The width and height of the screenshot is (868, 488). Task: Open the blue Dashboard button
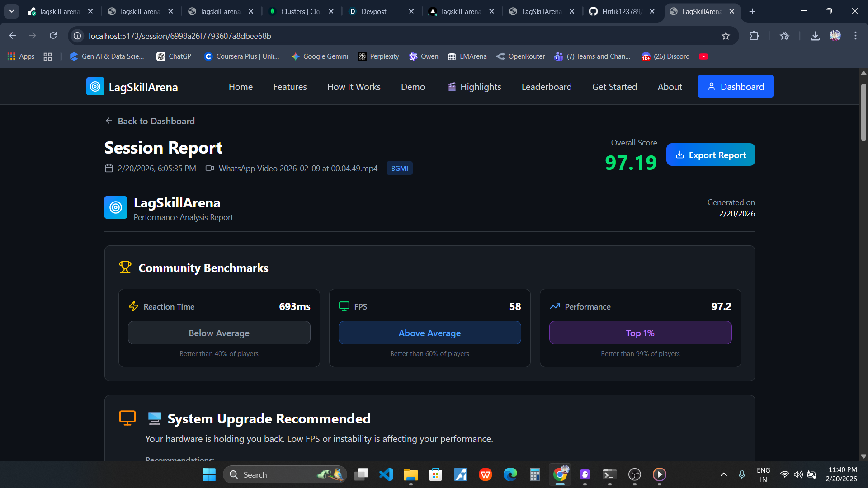click(736, 87)
